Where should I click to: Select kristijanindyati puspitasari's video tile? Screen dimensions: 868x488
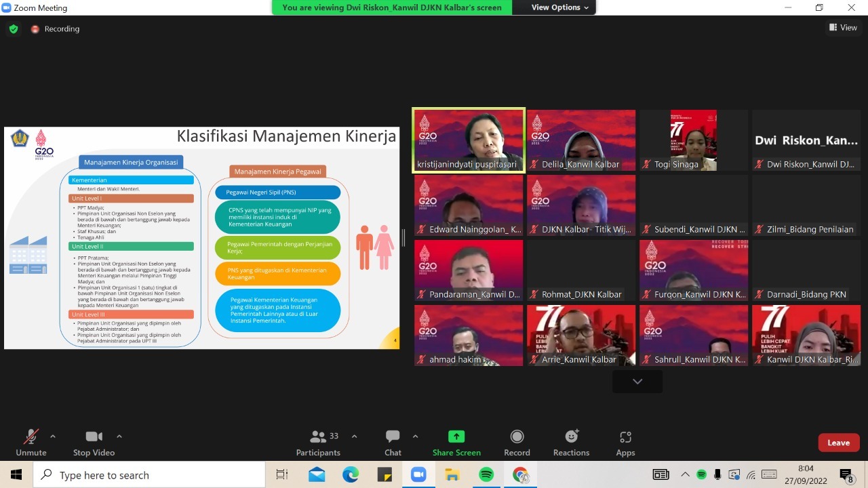pyautogui.click(x=469, y=140)
